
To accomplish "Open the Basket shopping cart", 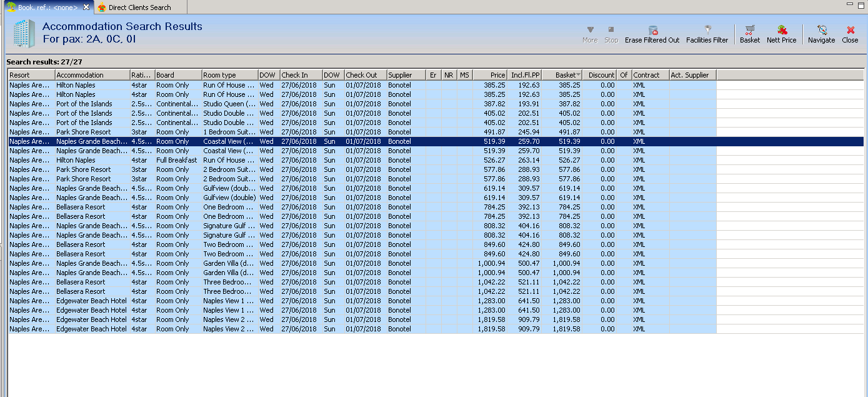I will [750, 30].
